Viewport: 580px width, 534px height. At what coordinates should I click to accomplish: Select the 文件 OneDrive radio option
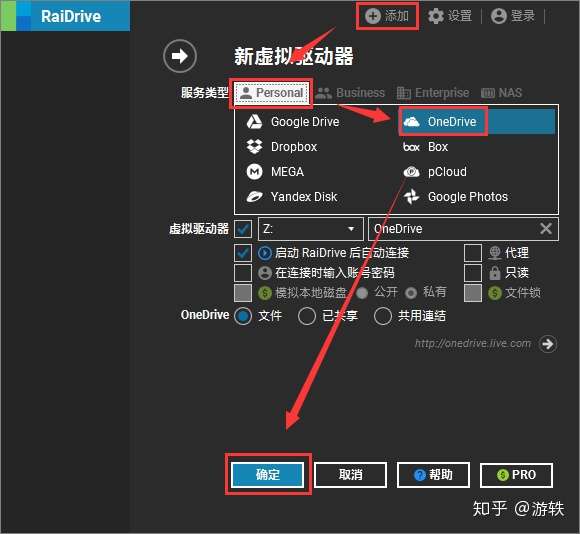(x=243, y=316)
